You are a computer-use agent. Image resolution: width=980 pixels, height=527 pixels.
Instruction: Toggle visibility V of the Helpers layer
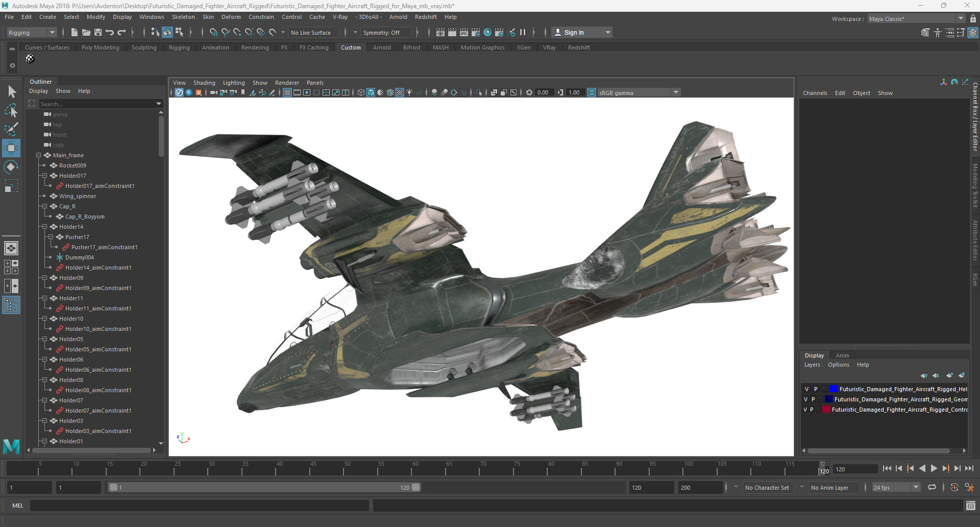pos(806,389)
